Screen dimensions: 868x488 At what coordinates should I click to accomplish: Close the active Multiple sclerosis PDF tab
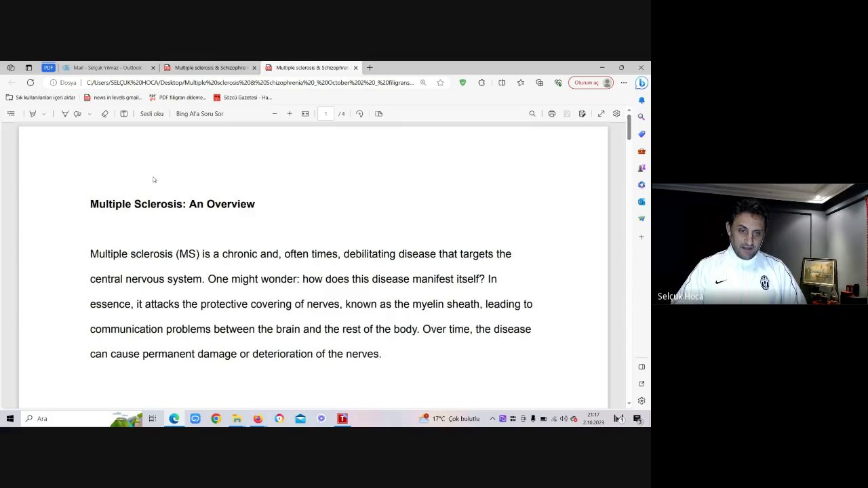(355, 68)
